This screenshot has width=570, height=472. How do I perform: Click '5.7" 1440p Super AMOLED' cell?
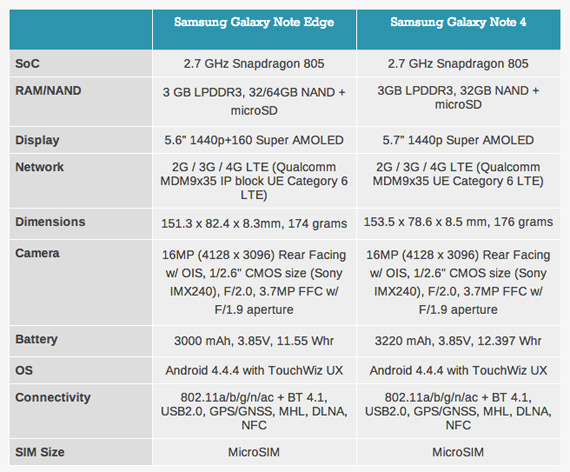[x=458, y=140]
